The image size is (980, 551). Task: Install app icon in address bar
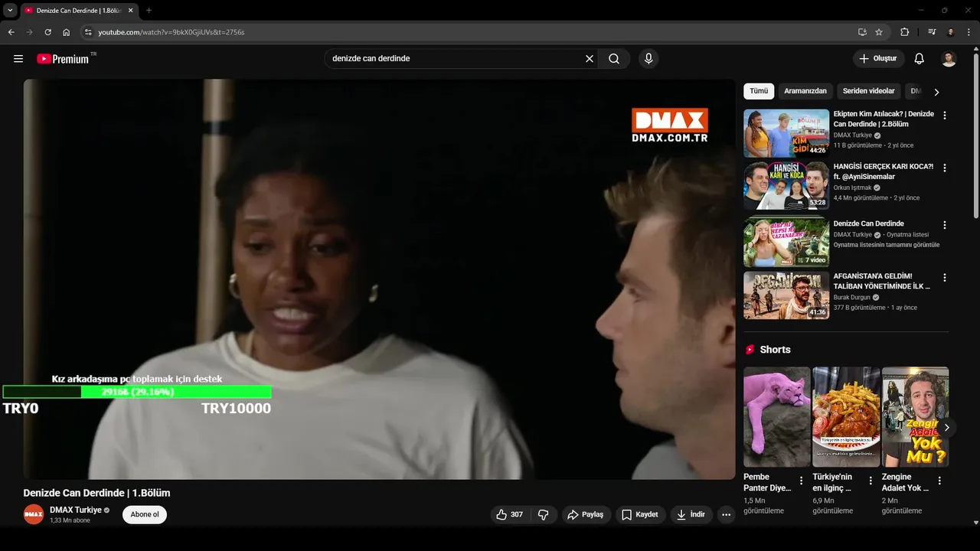862,32
